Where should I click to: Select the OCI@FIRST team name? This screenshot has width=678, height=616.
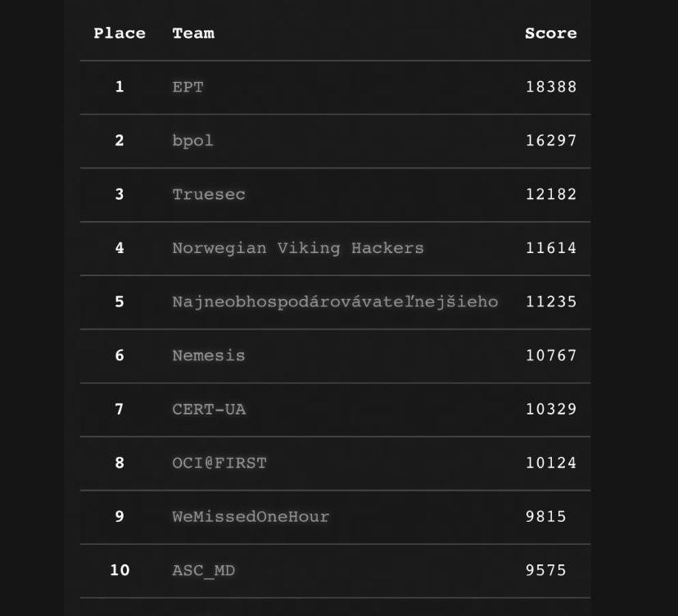click(x=219, y=463)
